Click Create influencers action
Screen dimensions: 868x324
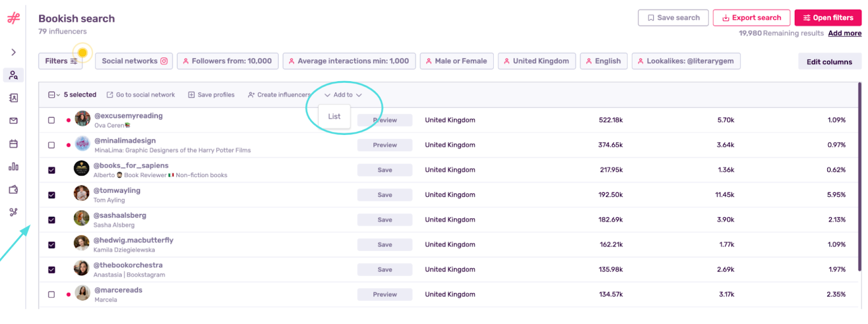click(x=279, y=95)
